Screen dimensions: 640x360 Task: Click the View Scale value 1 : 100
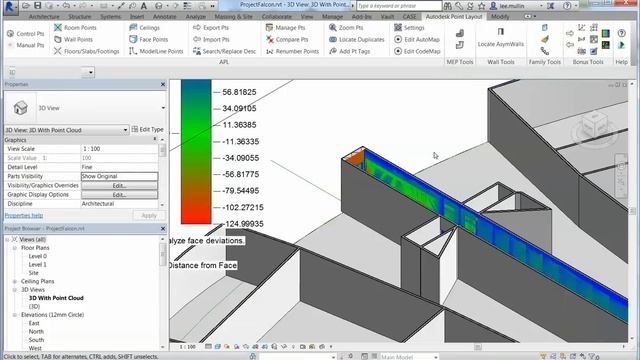pyautogui.click(x=119, y=149)
